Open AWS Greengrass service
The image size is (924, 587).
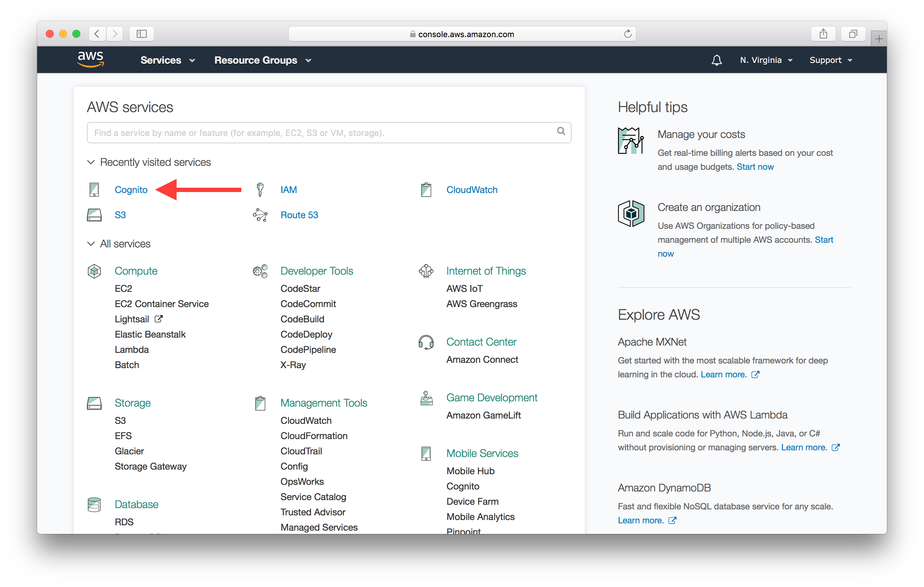(x=482, y=304)
